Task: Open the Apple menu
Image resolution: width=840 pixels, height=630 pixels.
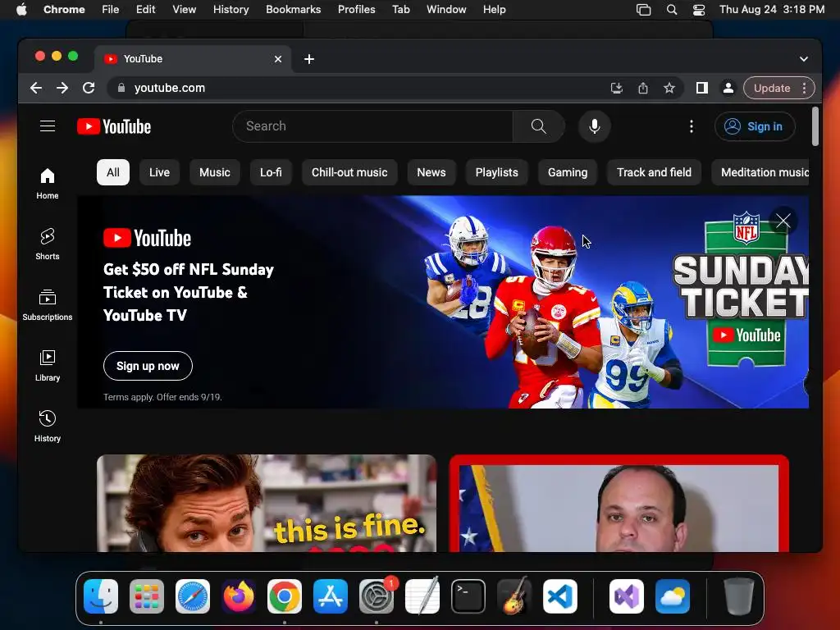Action: coord(21,9)
